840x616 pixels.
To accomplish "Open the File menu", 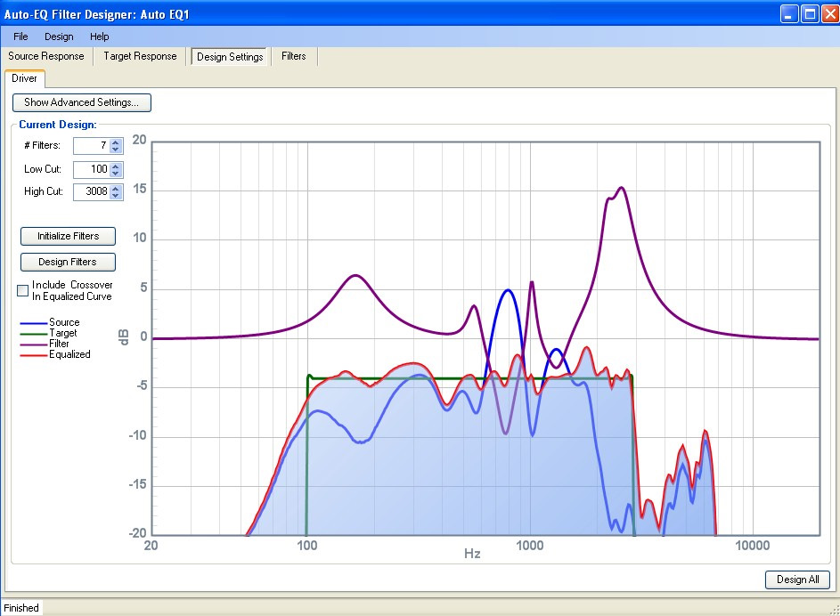I will pos(20,36).
